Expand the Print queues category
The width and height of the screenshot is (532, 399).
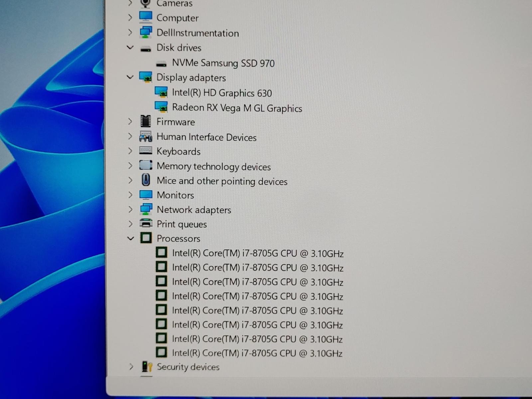[x=130, y=224]
